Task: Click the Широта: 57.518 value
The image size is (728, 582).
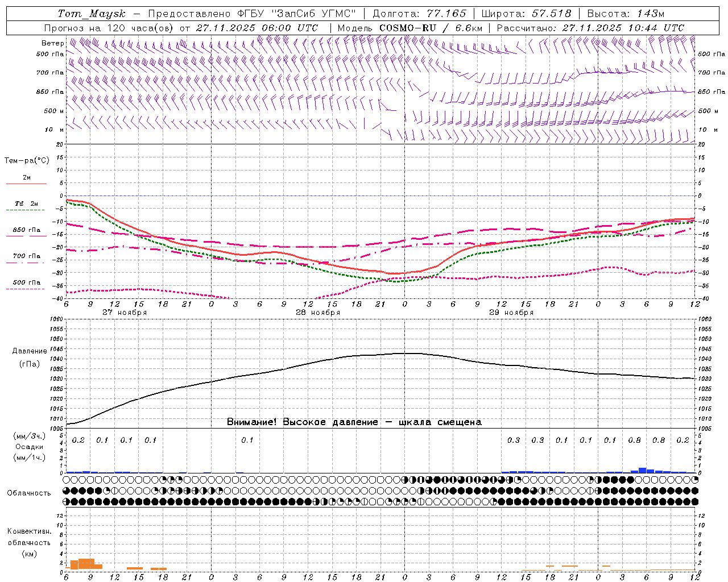Action: [526, 14]
